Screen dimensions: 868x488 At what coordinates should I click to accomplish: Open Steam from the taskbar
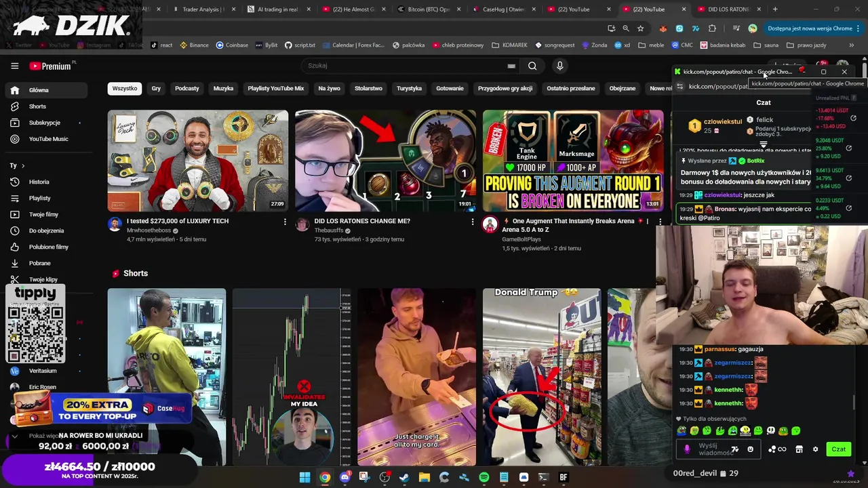click(x=404, y=477)
